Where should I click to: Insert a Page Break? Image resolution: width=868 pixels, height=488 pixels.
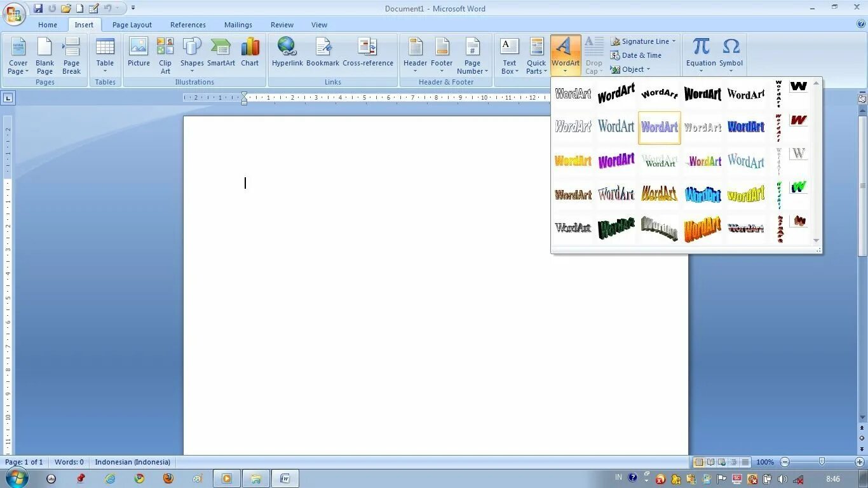coord(71,56)
